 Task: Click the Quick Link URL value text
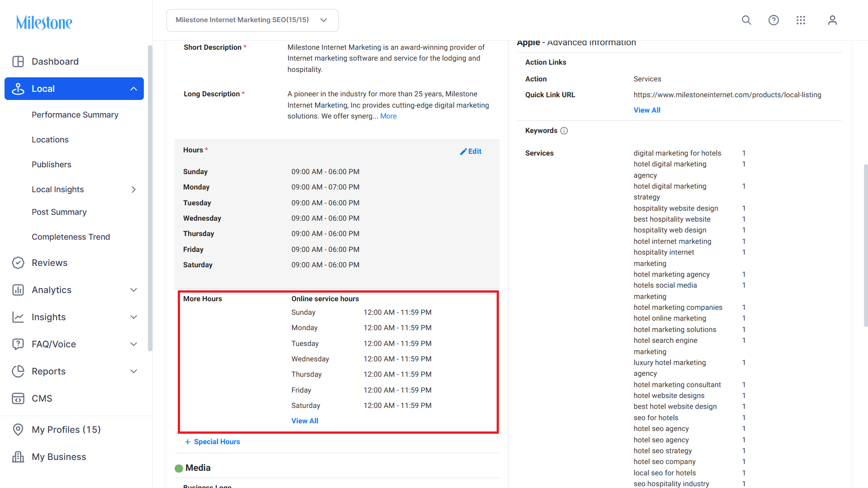tap(727, 95)
